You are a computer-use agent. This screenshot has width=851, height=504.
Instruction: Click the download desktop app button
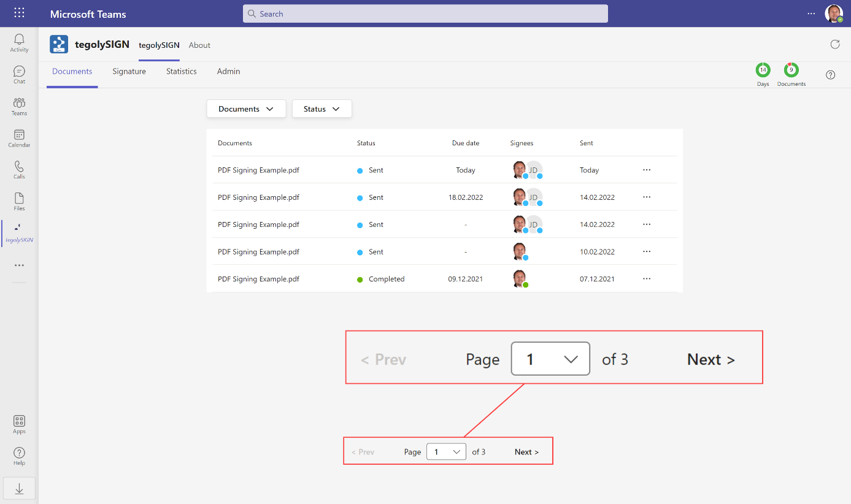[19, 488]
